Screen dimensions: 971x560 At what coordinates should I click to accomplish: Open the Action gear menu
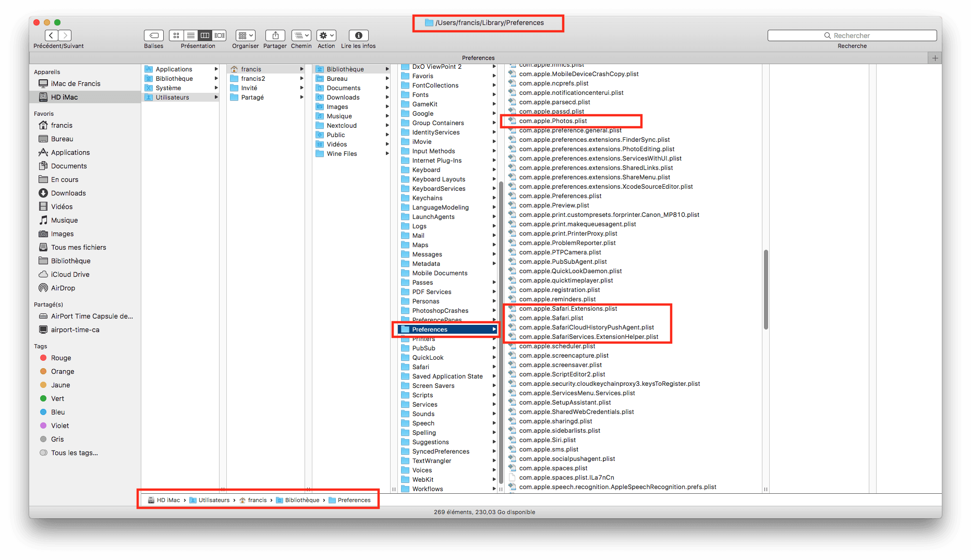click(326, 35)
